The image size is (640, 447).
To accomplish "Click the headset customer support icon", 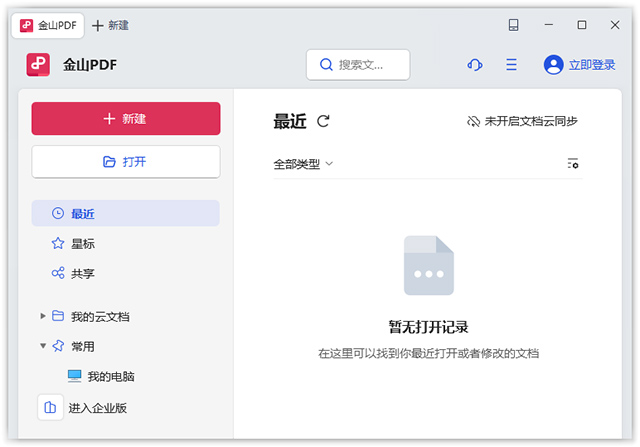I will [x=475, y=64].
